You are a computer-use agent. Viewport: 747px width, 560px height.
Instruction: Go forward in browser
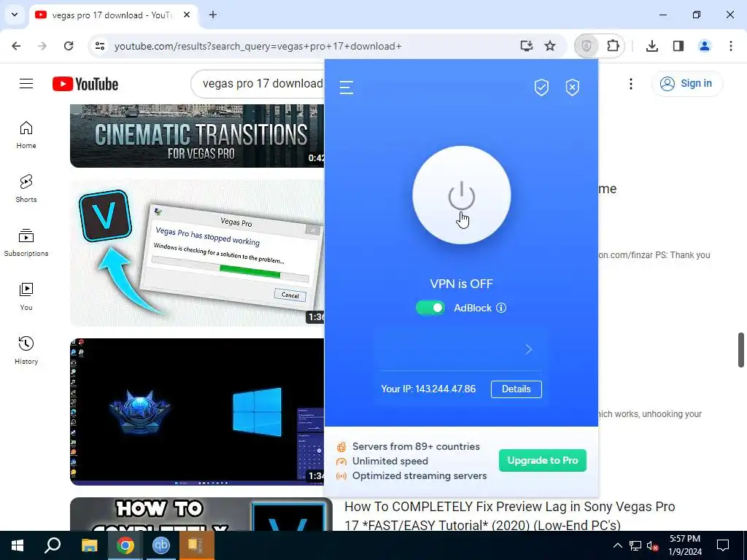(x=42, y=46)
